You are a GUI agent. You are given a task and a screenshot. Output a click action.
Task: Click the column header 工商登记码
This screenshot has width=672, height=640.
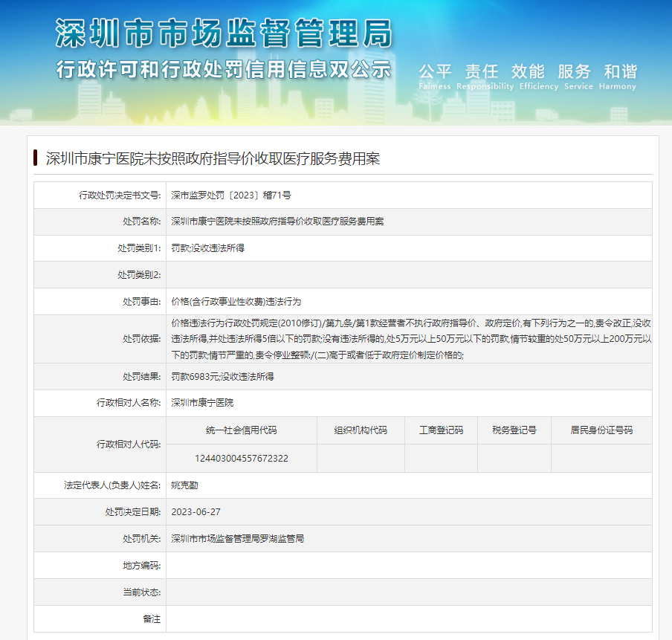pos(441,430)
